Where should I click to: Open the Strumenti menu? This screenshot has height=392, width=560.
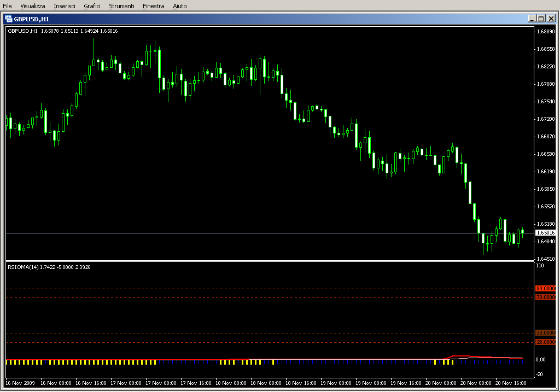[x=121, y=6]
